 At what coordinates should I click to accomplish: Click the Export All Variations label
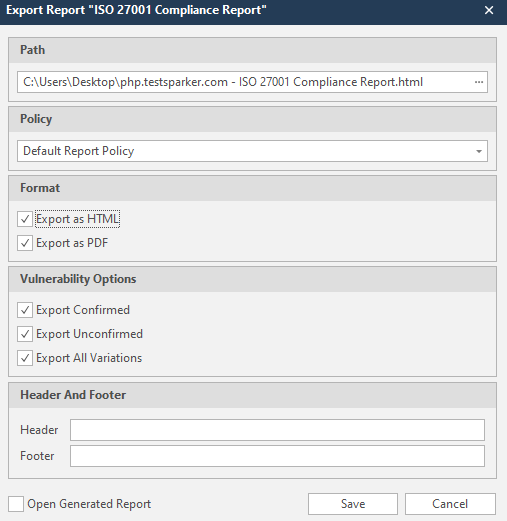coord(89,358)
